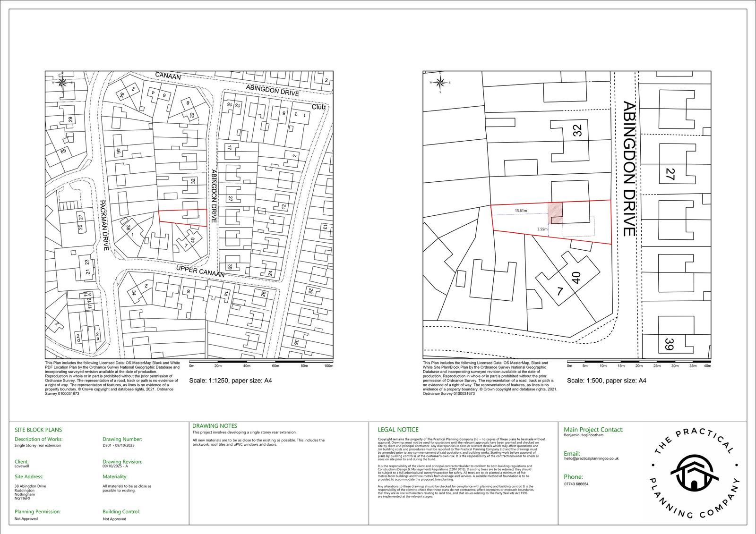Select the DRAWING NOTES heading
Viewport: 756px width, 534px height.
[215, 426]
